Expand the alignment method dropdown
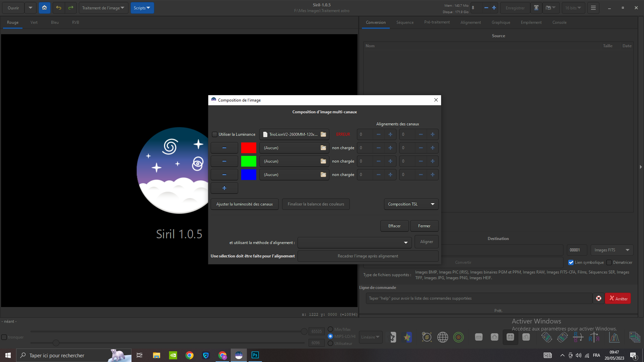The width and height of the screenshot is (644, 362). point(355,242)
